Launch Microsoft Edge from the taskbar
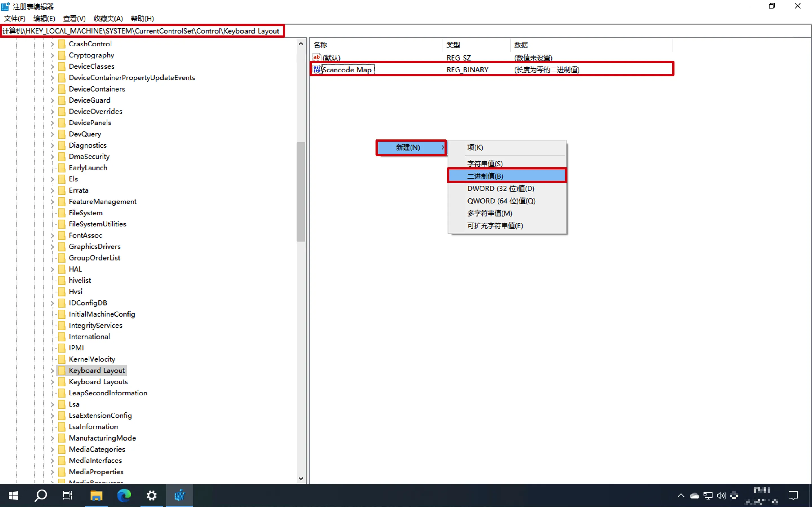Image resolution: width=812 pixels, height=507 pixels. pos(124,495)
